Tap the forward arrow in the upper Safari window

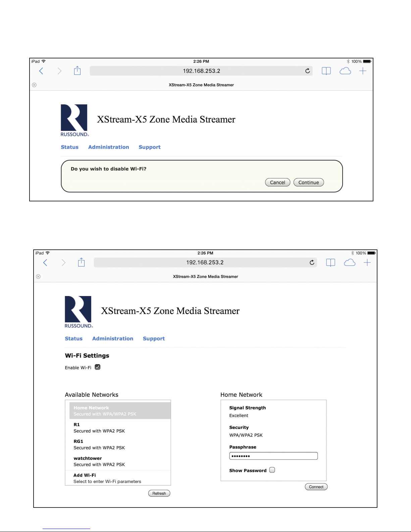tap(59, 71)
